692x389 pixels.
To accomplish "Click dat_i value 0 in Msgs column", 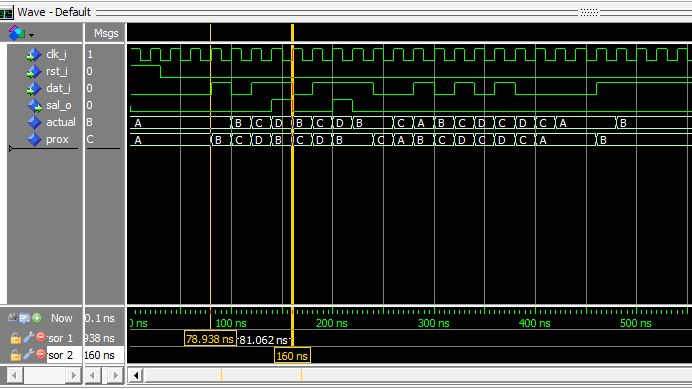I will click(x=90, y=88).
